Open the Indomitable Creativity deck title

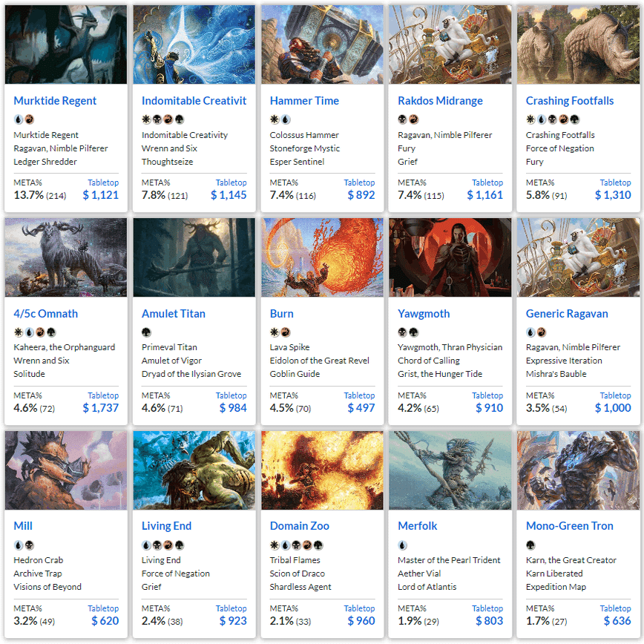point(194,101)
